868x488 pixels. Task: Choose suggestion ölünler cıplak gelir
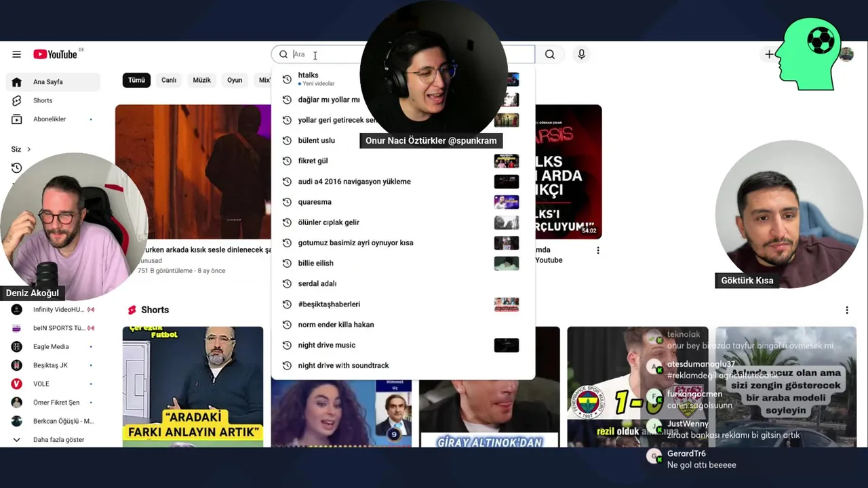click(403, 222)
